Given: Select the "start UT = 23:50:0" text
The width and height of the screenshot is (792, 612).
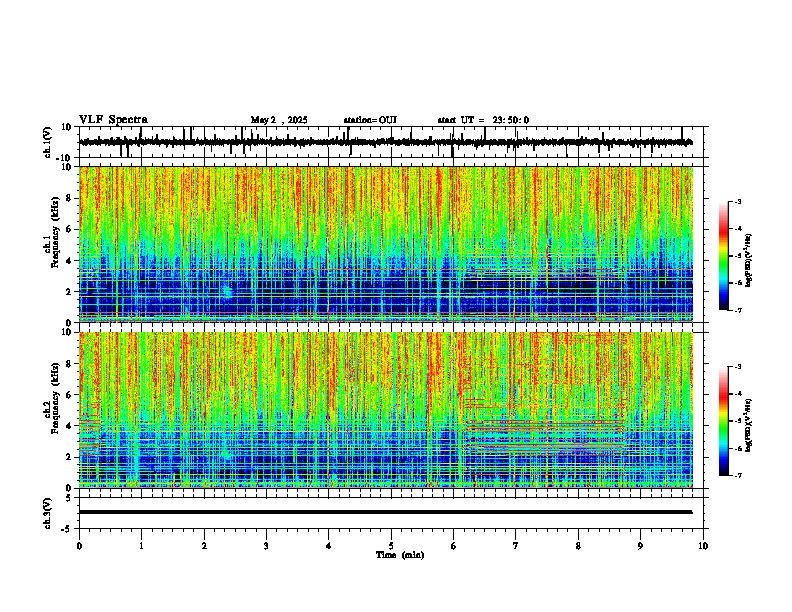Looking at the screenshot, I should 483,120.
